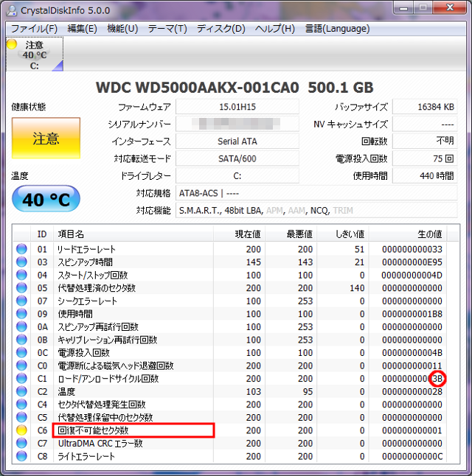
Task: Click the 対応規格 field ATA8-ACS
Action: click(316, 193)
